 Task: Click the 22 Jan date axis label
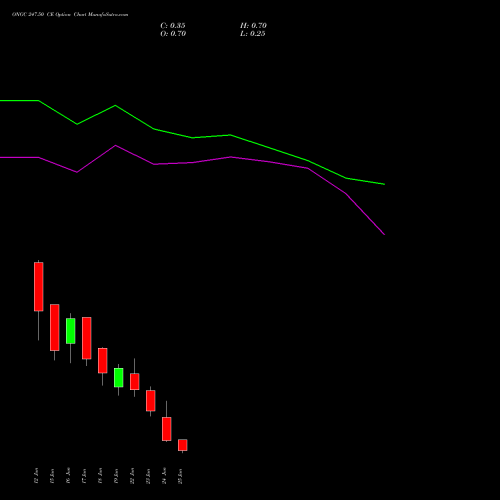[132, 476]
